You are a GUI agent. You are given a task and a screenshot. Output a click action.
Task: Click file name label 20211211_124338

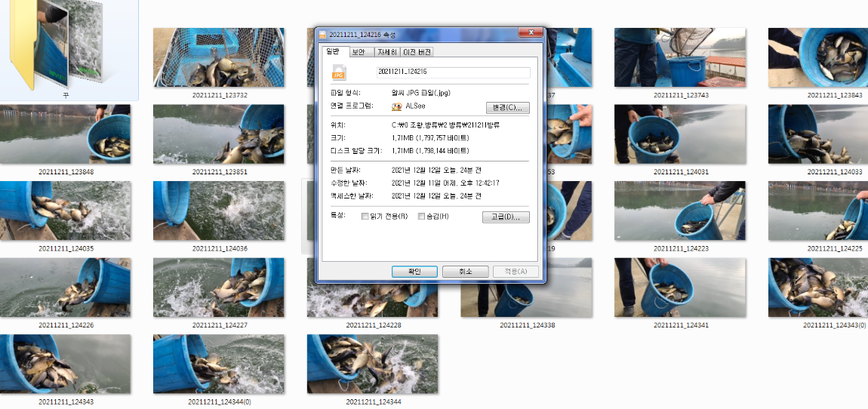528,325
